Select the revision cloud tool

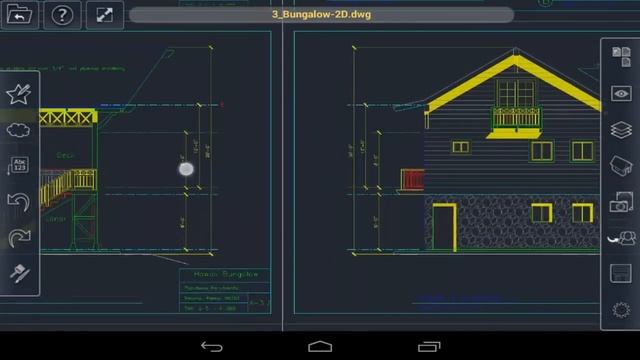(x=18, y=130)
